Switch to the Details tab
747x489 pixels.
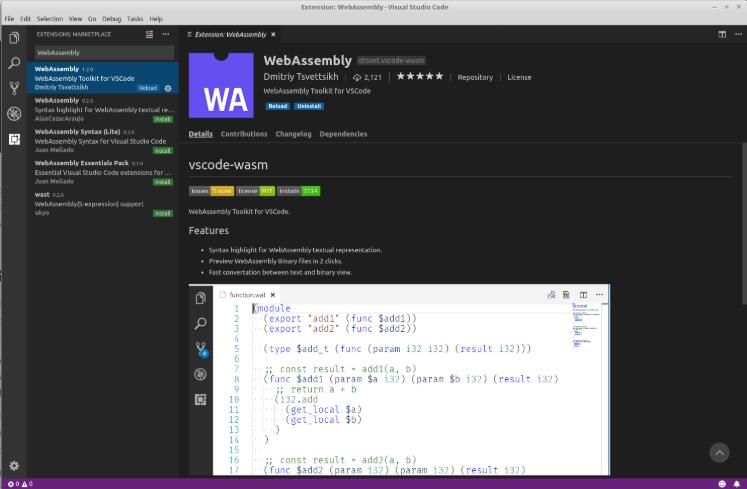[201, 134]
